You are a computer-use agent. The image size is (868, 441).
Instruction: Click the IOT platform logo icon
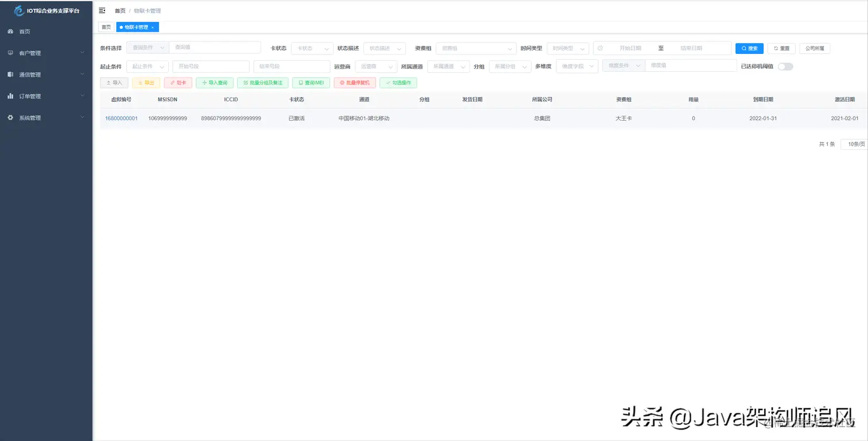point(18,10)
